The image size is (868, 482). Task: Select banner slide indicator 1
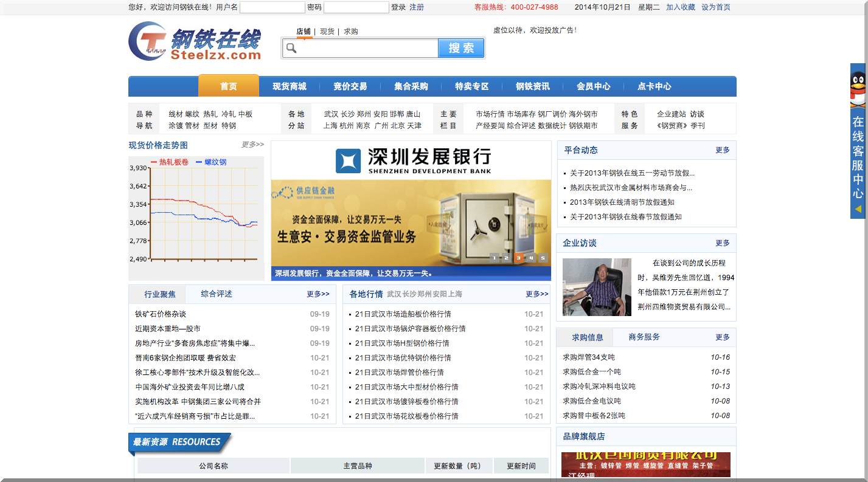[494, 258]
